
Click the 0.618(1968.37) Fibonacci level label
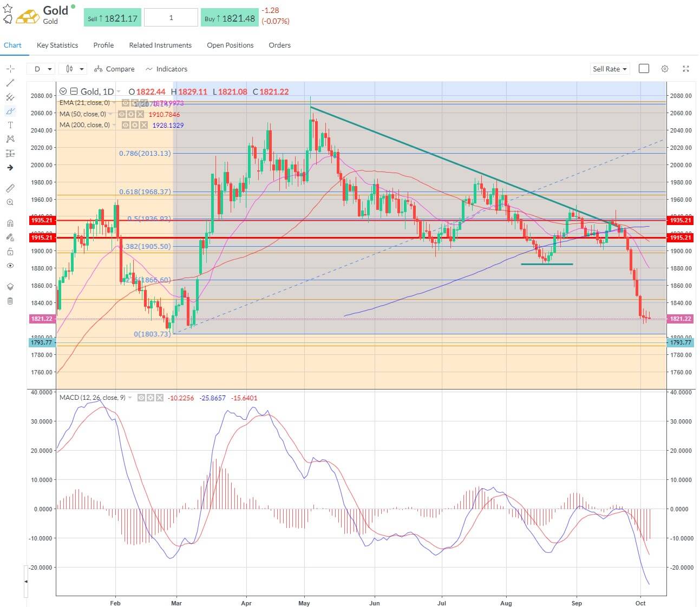click(x=145, y=192)
